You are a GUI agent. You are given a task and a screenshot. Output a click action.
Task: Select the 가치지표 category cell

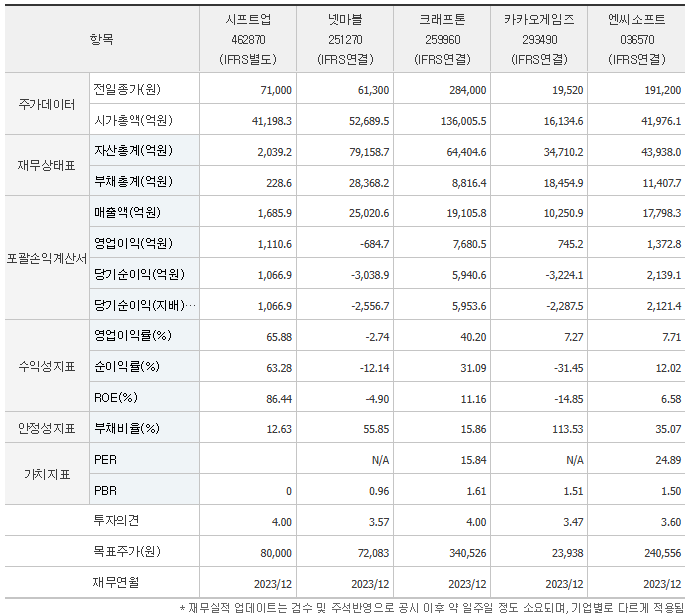click(x=47, y=474)
